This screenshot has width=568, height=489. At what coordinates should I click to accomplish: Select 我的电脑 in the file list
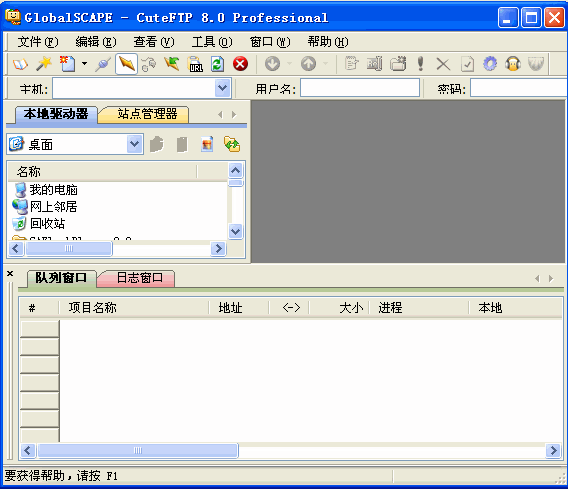point(53,189)
